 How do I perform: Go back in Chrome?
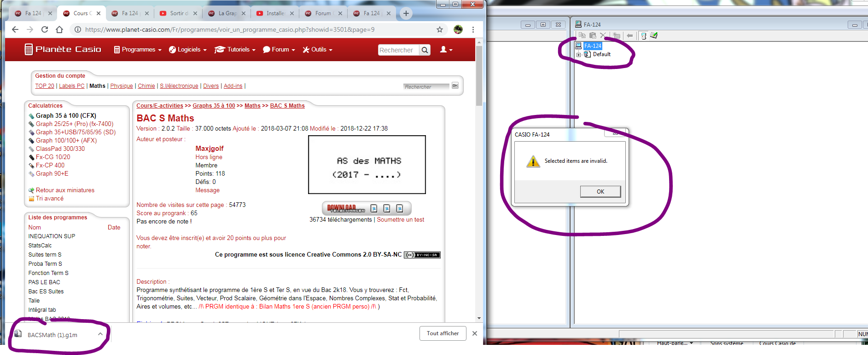click(15, 29)
